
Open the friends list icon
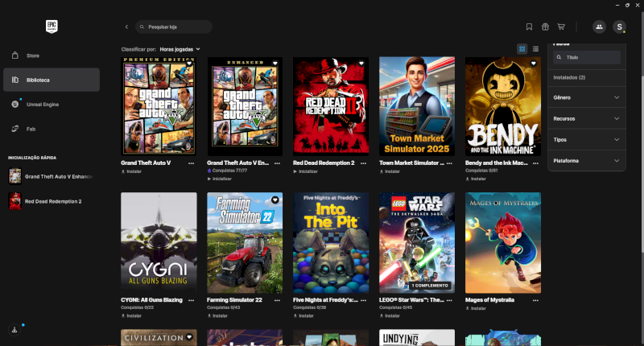[x=599, y=27]
